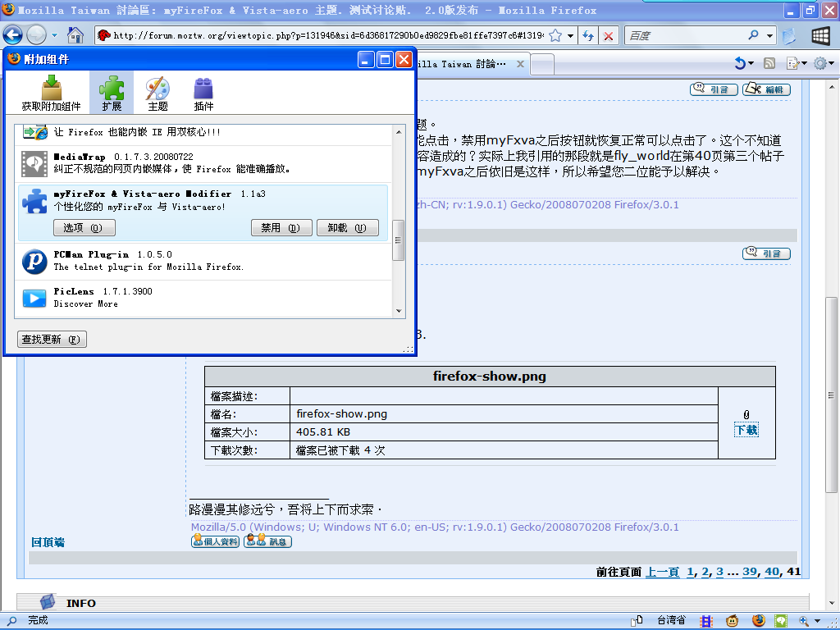This screenshot has height=630, width=840.
Task: Open the RSS feed icon
Action: [x=769, y=63]
